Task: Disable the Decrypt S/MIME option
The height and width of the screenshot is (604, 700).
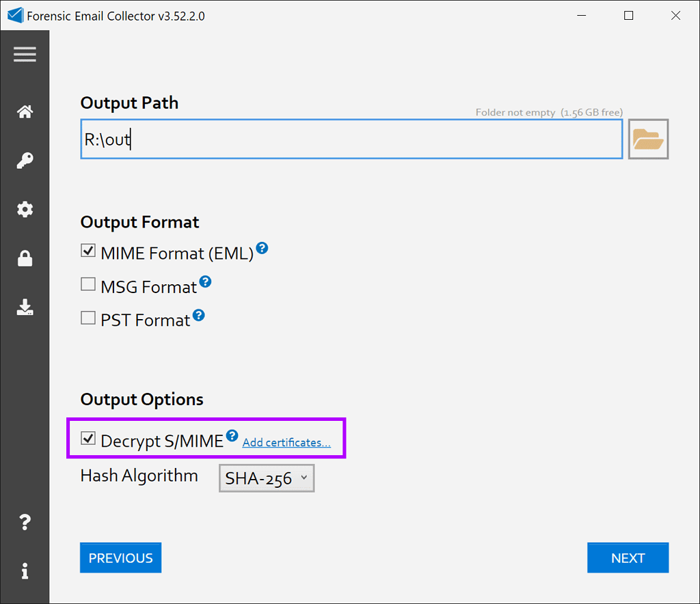Action: (87, 439)
